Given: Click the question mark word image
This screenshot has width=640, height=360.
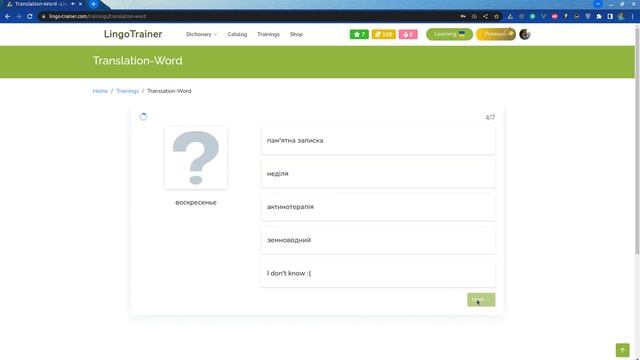Looking at the screenshot, I should pos(196,158).
